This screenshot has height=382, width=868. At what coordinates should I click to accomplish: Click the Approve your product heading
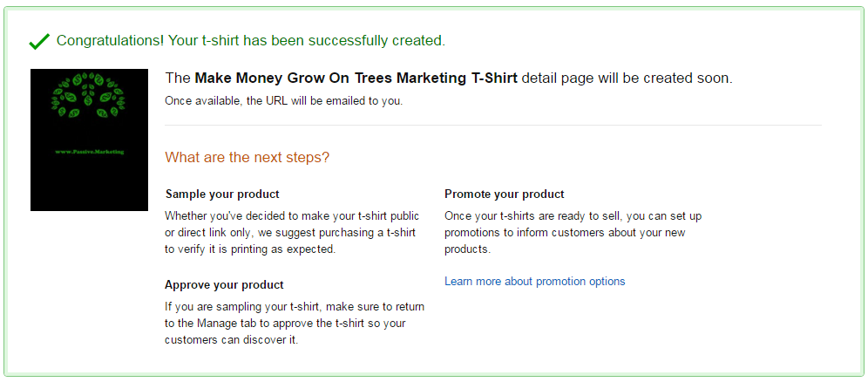(224, 285)
